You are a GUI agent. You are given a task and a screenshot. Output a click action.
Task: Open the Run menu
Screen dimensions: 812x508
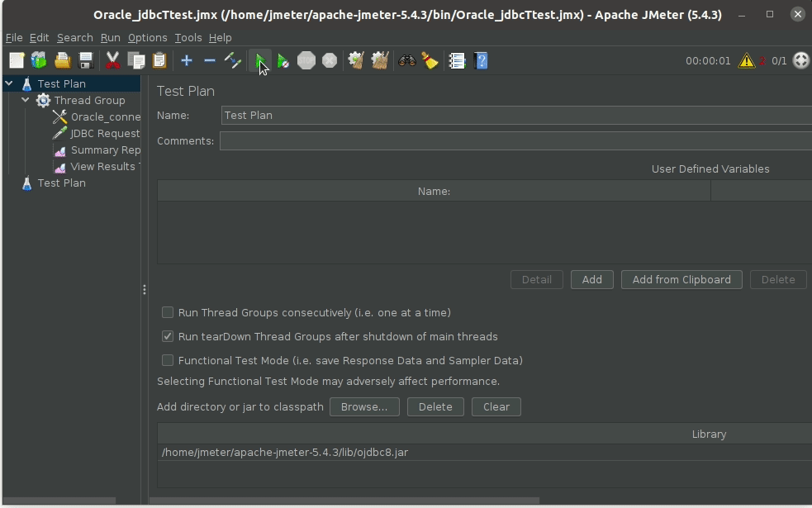[x=111, y=38]
